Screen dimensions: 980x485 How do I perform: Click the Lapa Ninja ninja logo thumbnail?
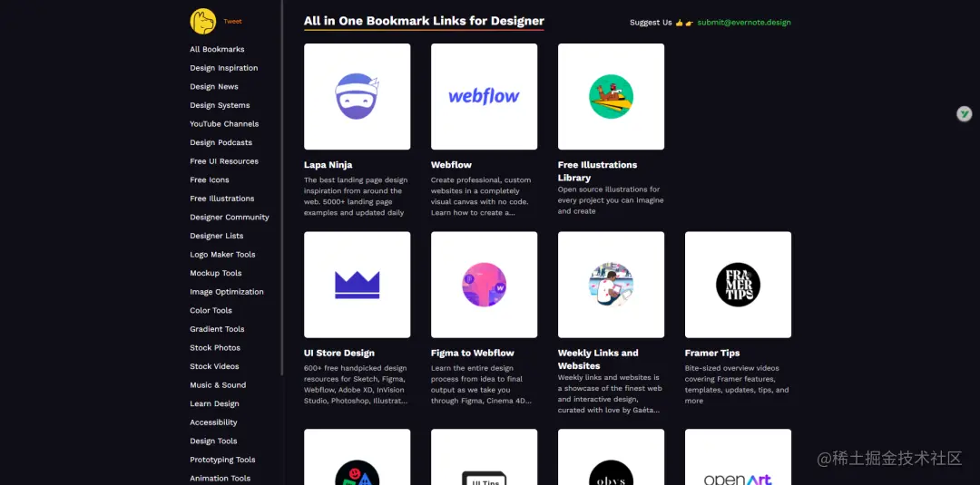357,97
